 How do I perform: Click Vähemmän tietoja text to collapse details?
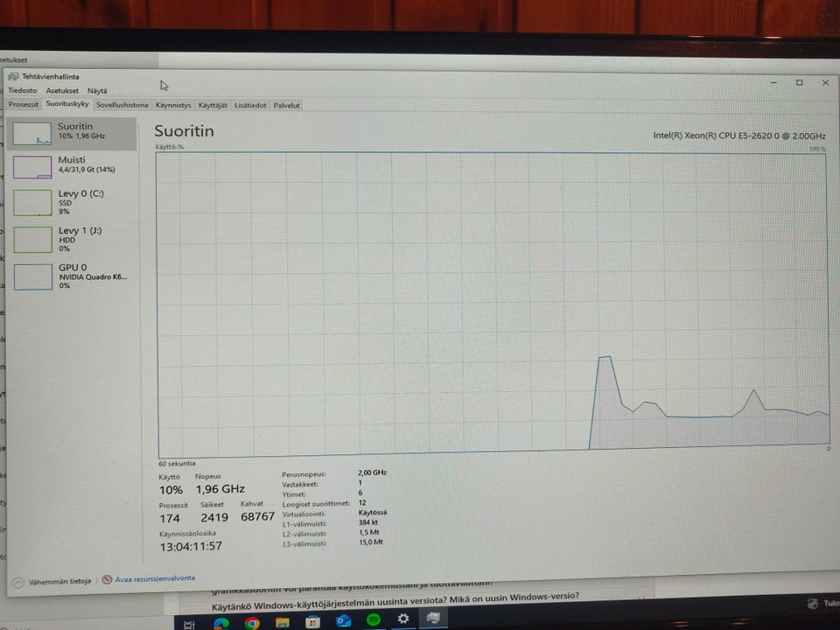[59, 581]
